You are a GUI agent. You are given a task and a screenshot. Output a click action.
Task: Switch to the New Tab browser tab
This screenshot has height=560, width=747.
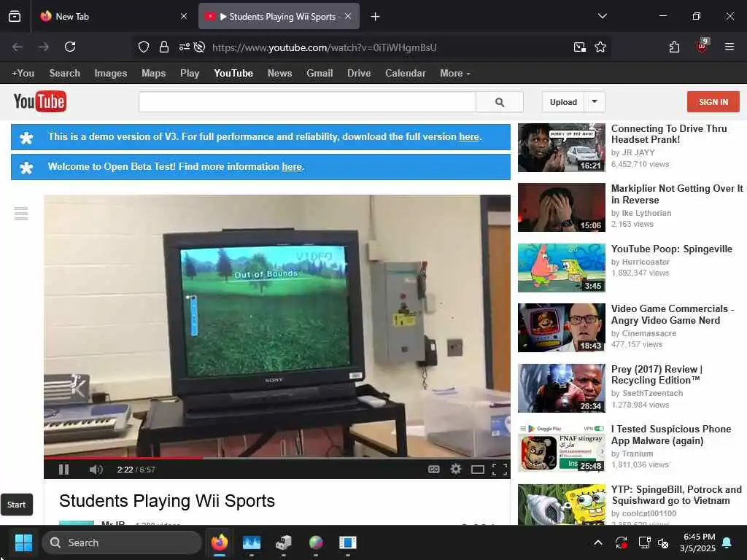(115, 17)
